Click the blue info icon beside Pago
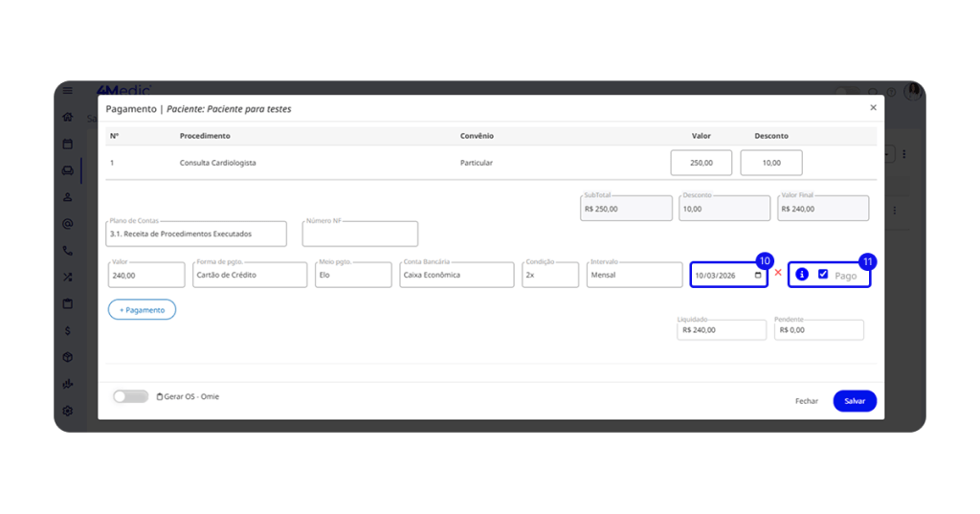The width and height of the screenshot is (980, 514). click(x=802, y=275)
